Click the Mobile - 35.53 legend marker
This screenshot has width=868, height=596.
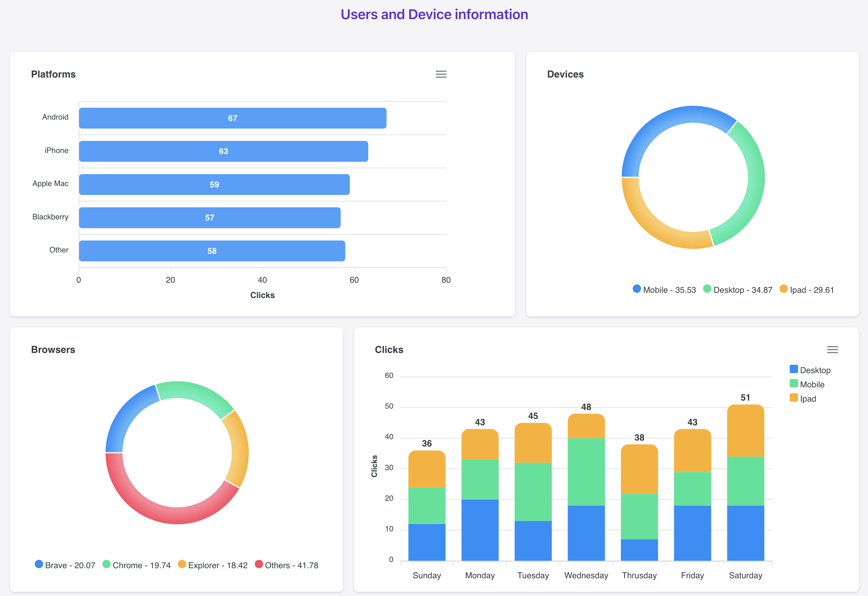point(637,289)
